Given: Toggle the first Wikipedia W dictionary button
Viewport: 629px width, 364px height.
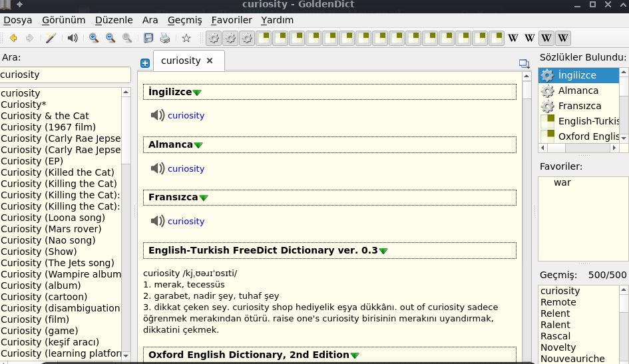Looking at the screenshot, I should pos(513,39).
